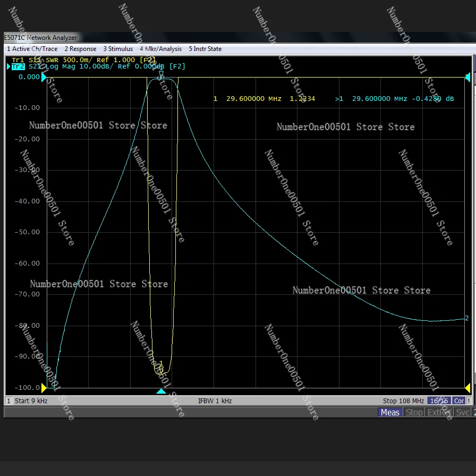Click the Cor correction status indicator
The height and width of the screenshot is (476, 476).
tap(459, 401)
